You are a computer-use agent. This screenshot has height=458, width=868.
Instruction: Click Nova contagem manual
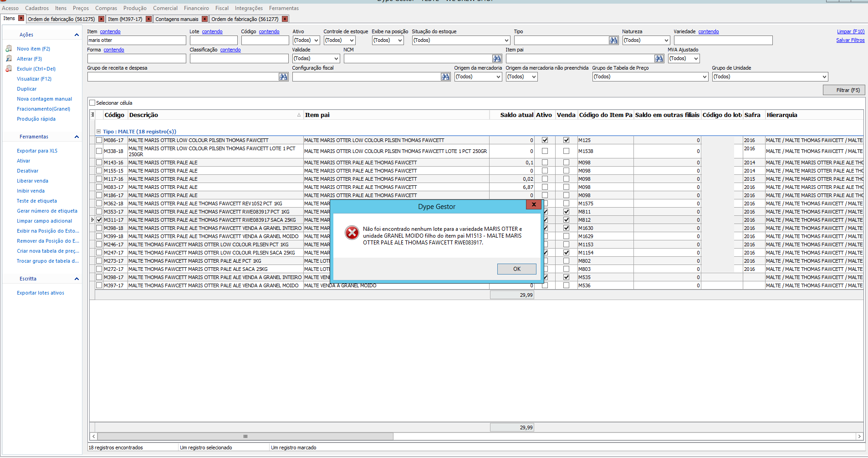pyautogui.click(x=45, y=99)
